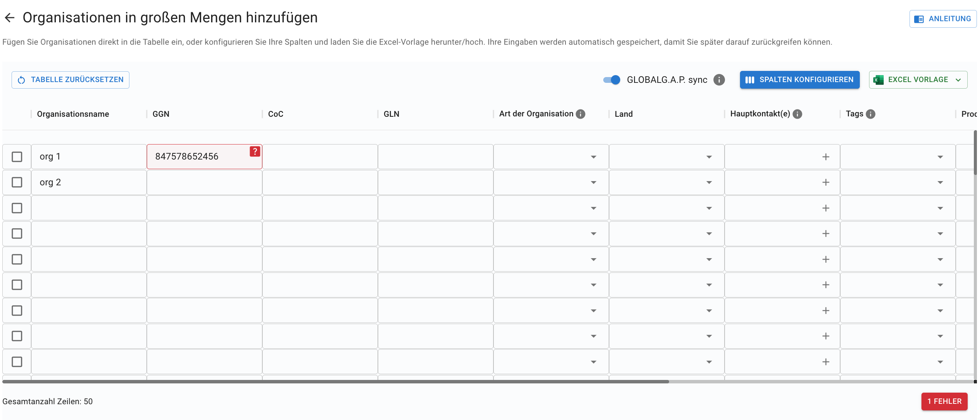980x420 pixels.
Task: Click the Tabelle zurücksetzen button
Action: point(70,80)
